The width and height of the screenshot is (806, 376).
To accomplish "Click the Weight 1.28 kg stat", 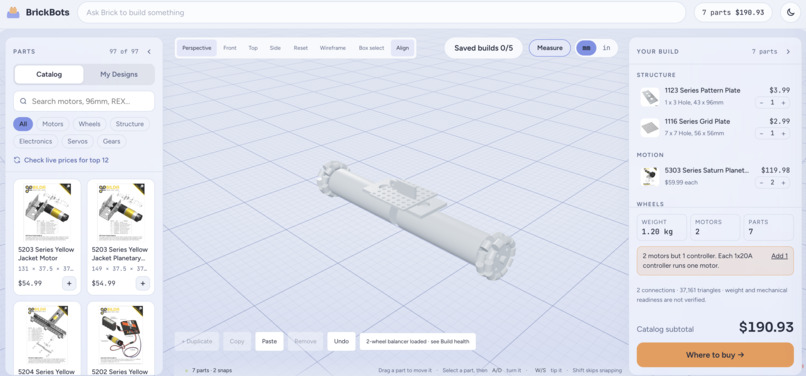I will [x=662, y=227].
